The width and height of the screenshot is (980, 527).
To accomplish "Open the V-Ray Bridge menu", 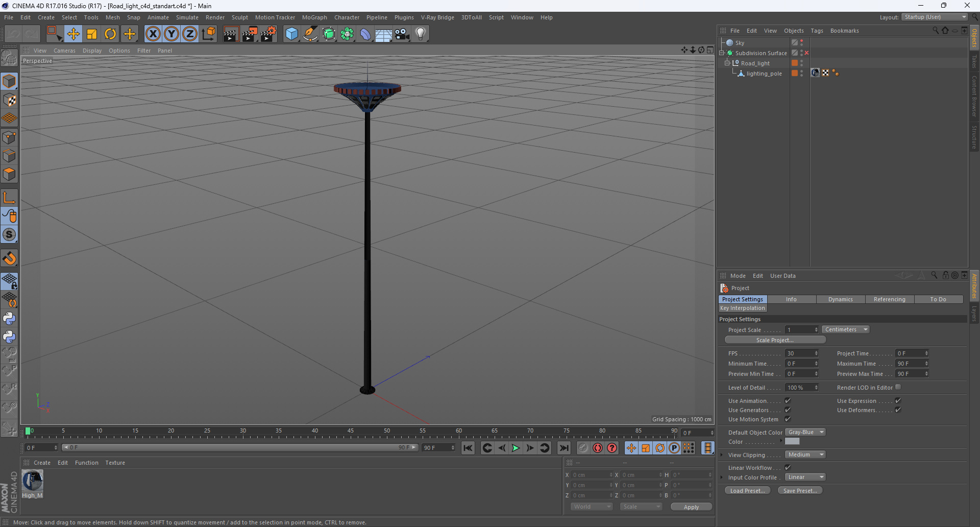I will [437, 17].
